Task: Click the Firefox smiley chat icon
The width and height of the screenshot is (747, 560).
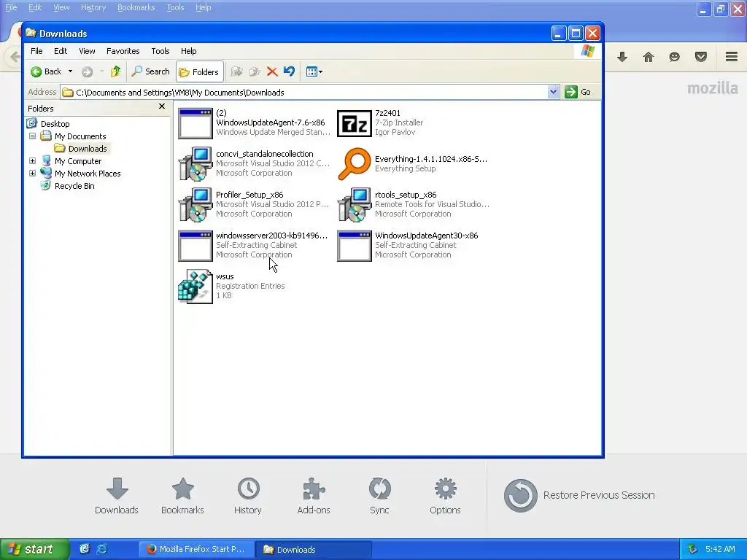Action: coord(675,57)
